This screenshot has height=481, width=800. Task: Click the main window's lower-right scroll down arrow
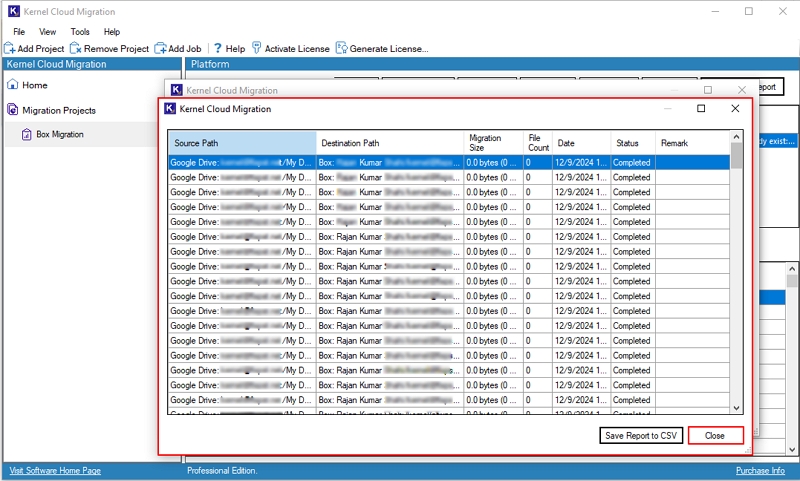(x=792, y=449)
